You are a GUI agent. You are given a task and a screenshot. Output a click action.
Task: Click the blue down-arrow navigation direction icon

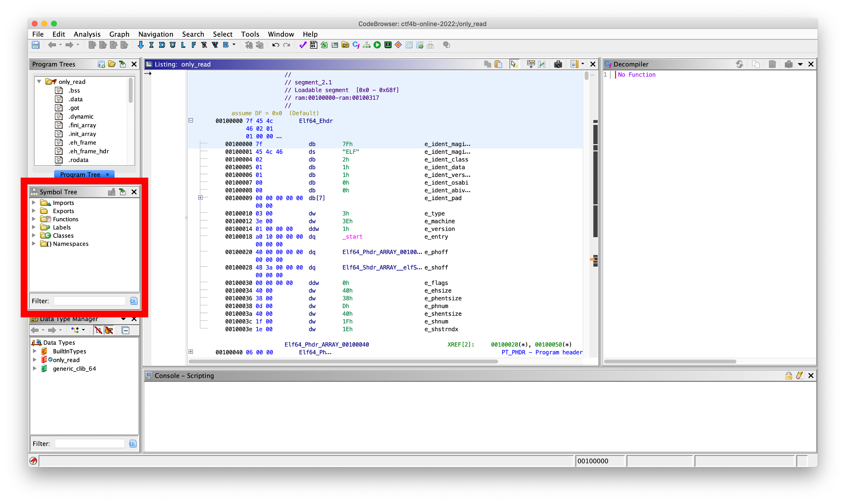point(140,45)
